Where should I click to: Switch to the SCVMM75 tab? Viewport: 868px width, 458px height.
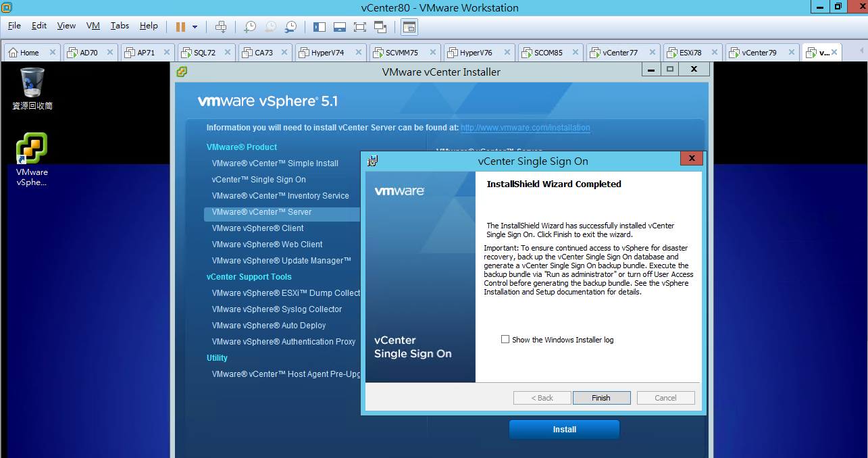click(x=405, y=53)
